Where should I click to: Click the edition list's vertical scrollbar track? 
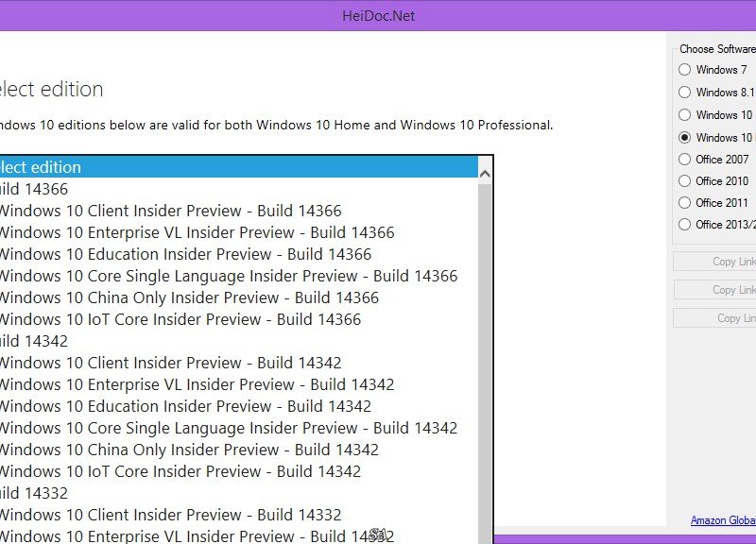485,362
